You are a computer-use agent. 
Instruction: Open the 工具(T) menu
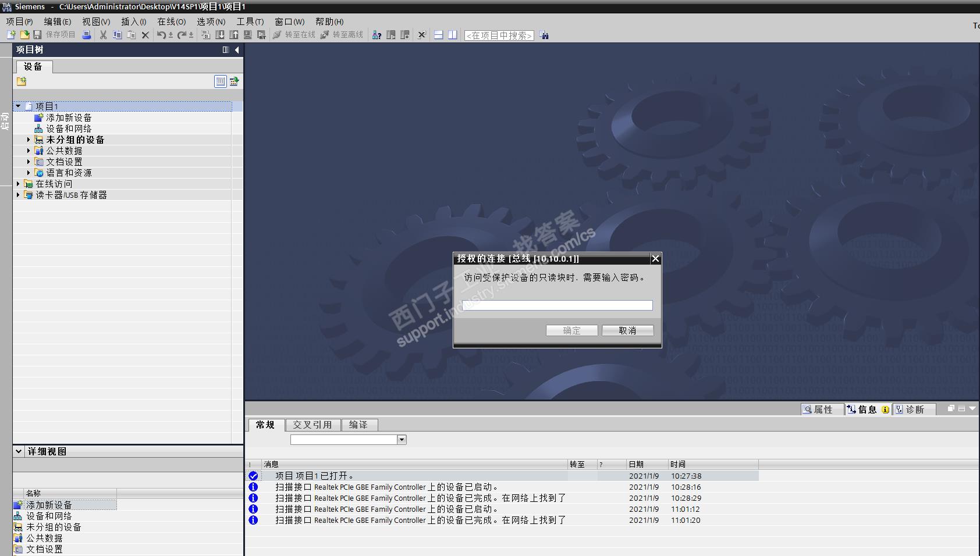[x=250, y=22]
